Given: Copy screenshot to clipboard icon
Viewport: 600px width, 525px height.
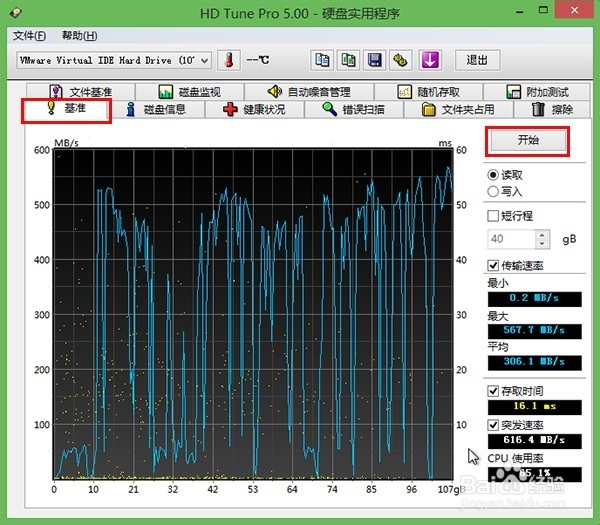Looking at the screenshot, I should (x=348, y=60).
